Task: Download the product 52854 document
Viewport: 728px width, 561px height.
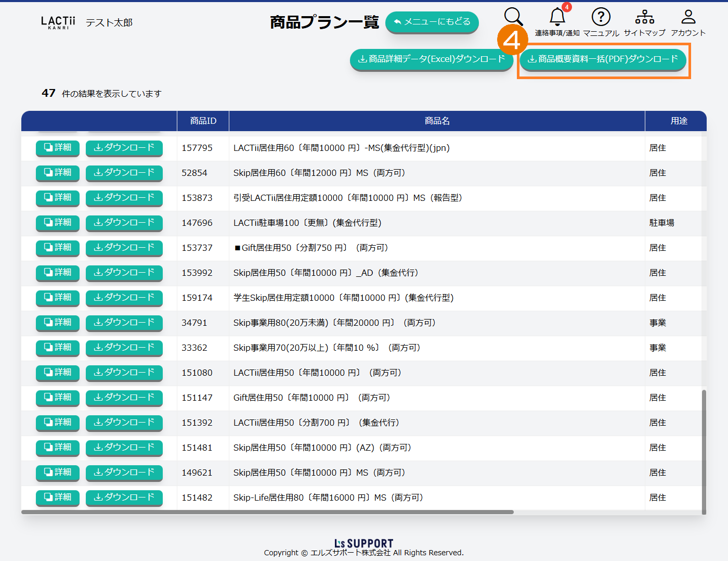Action: click(124, 173)
